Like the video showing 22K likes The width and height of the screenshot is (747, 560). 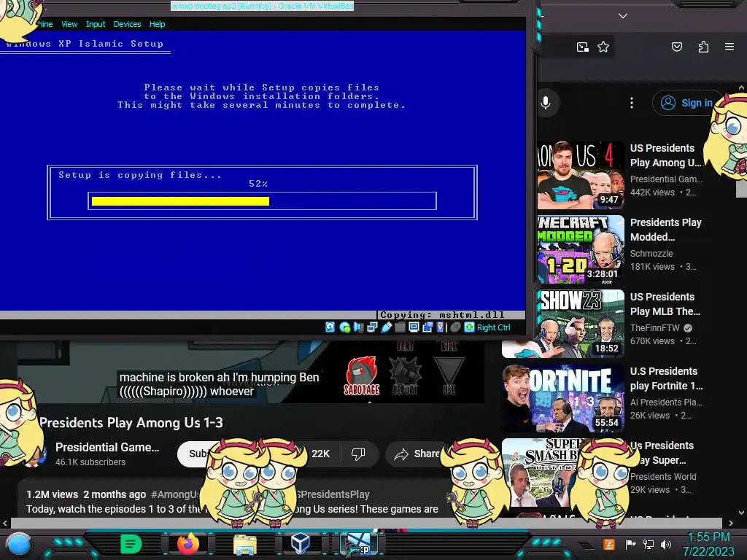[320, 454]
